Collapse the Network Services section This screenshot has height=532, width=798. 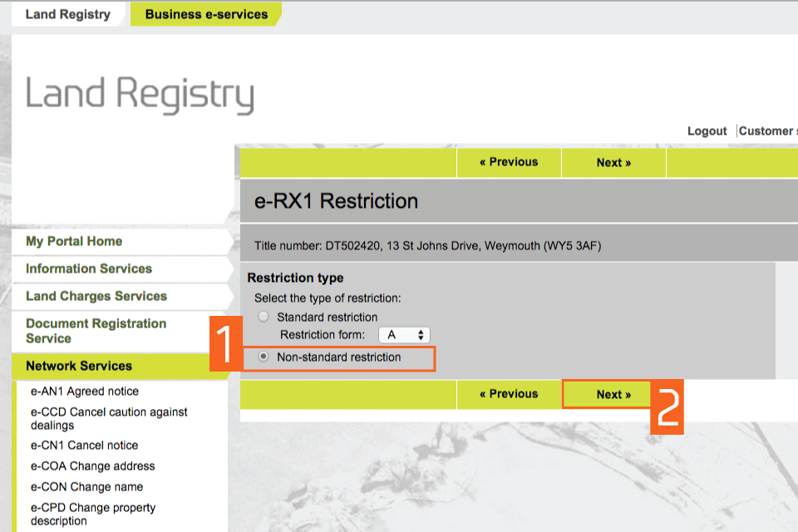[x=79, y=366]
